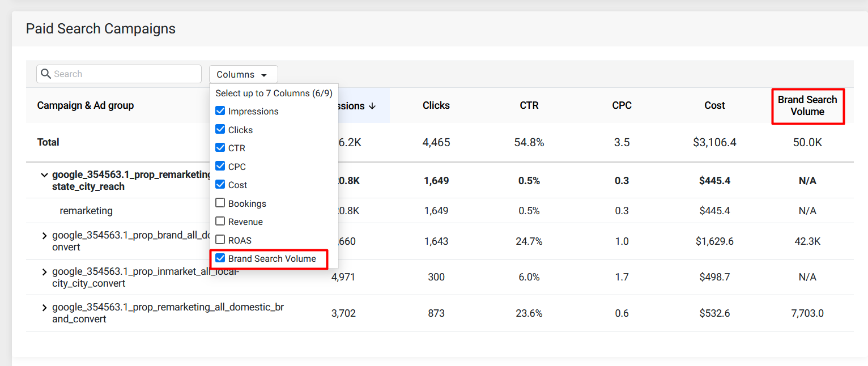The width and height of the screenshot is (868, 366).
Task: Click the Columns caret arrow icon
Action: [263, 75]
